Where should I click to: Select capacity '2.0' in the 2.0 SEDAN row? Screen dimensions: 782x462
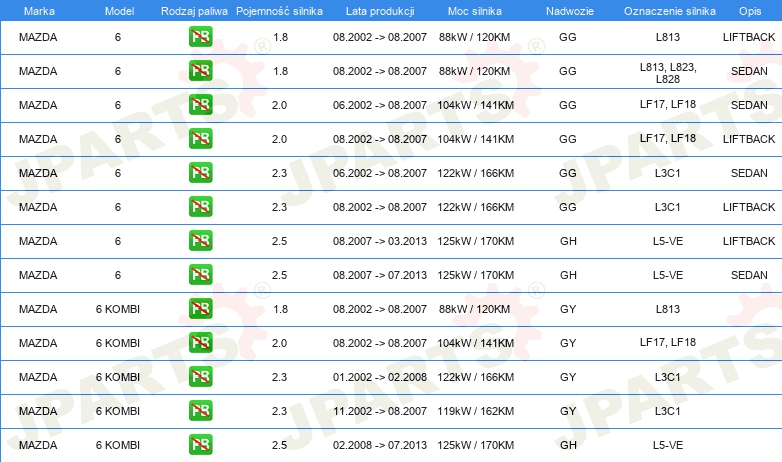click(279, 105)
